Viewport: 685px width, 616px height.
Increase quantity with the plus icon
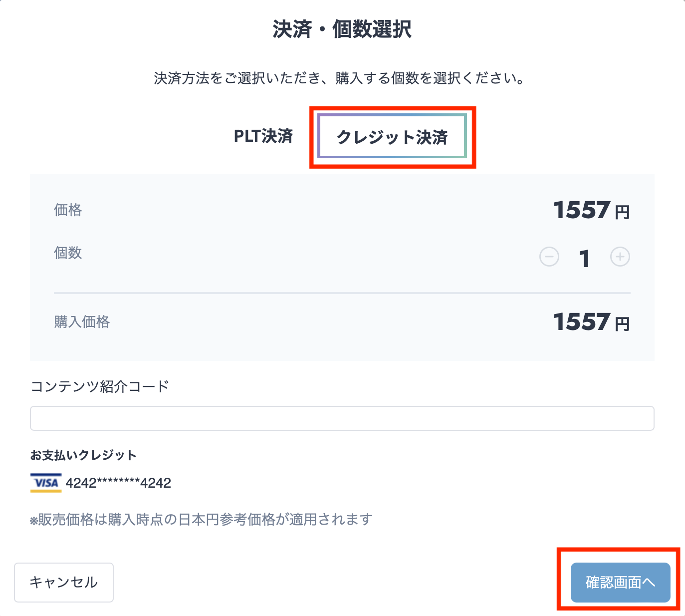620,257
